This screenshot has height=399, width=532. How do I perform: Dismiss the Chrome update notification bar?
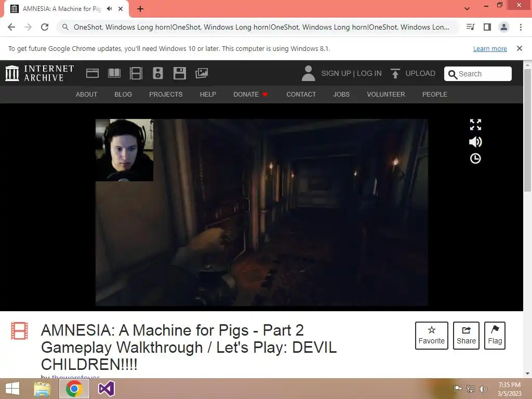(520, 48)
